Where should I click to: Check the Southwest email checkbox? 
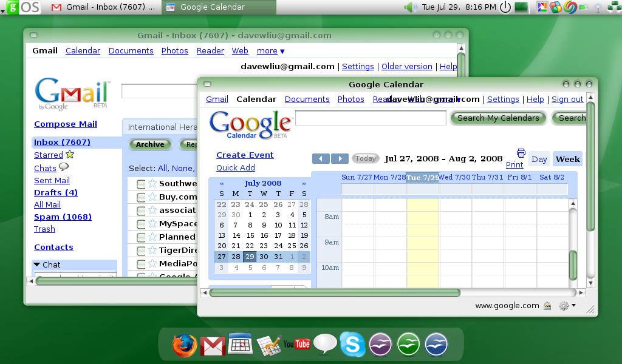click(x=141, y=183)
